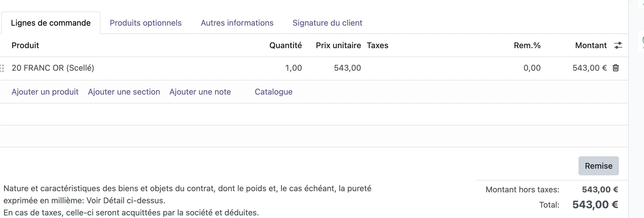Viewport: 644px width, 218px height.
Task: Open the column settings adjust icon
Action: (x=618, y=45)
